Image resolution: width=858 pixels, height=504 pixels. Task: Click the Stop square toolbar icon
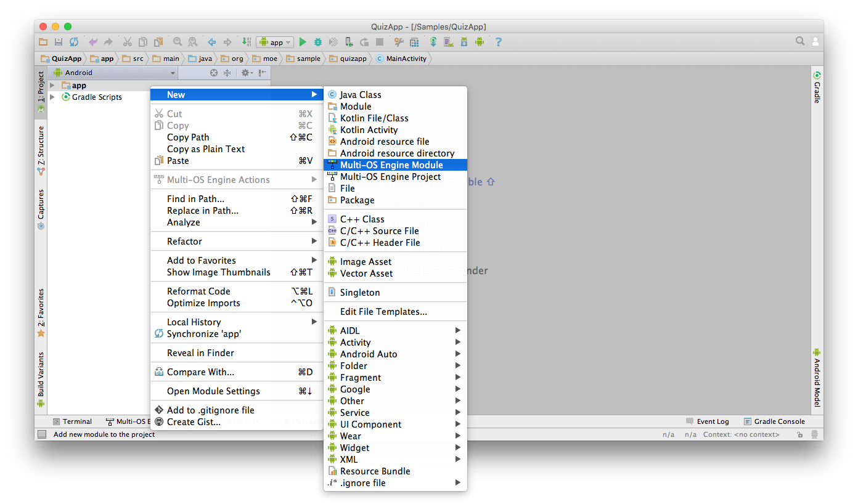point(379,42)
